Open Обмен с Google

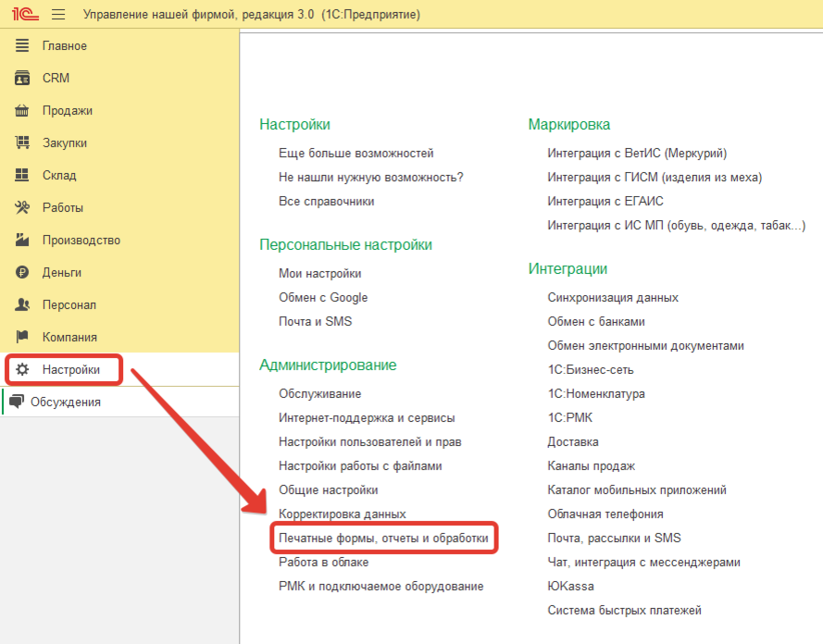click(323, 297)
